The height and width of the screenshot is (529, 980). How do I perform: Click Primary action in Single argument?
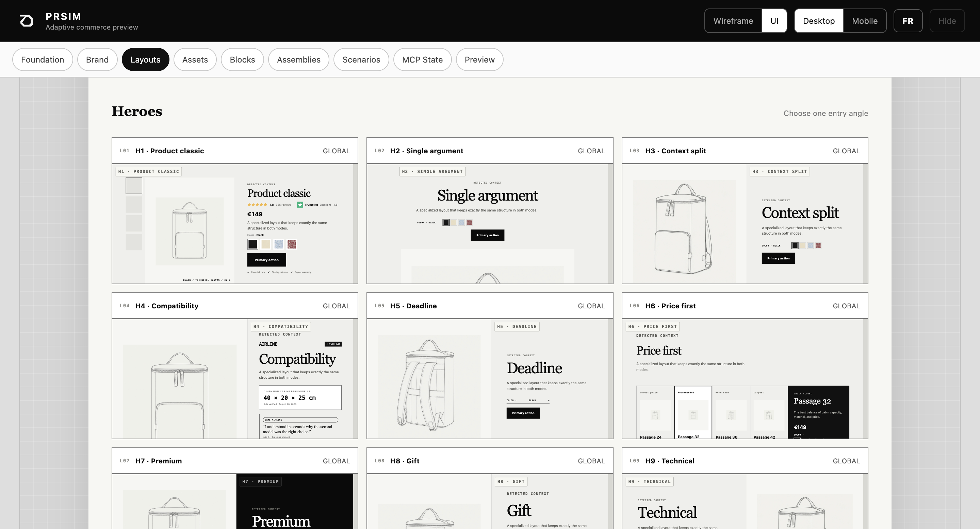[x=487, y=235]
